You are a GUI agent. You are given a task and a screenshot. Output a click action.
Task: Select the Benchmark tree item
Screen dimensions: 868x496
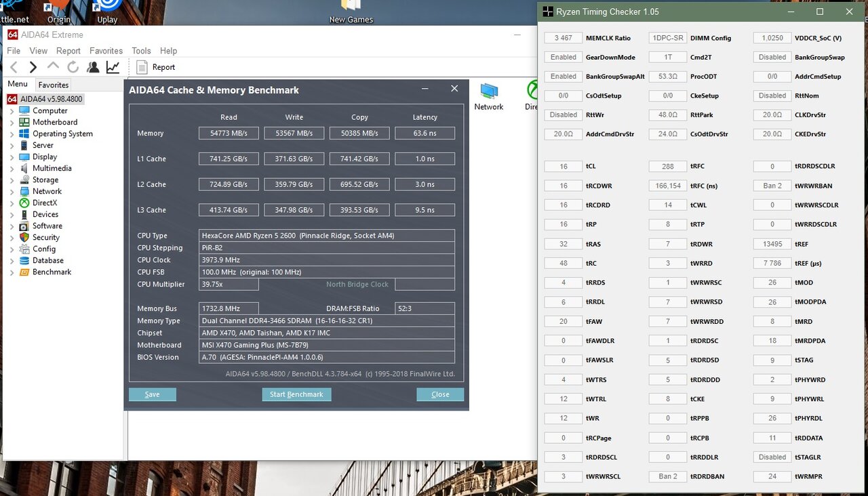pyautogui.click(x=52, y=272)
